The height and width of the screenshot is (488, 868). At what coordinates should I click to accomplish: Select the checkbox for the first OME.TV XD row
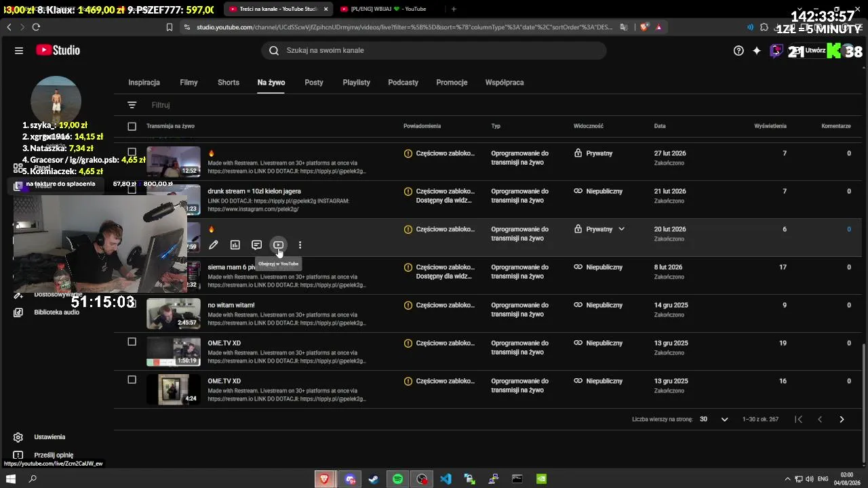[x=132, y=342]
